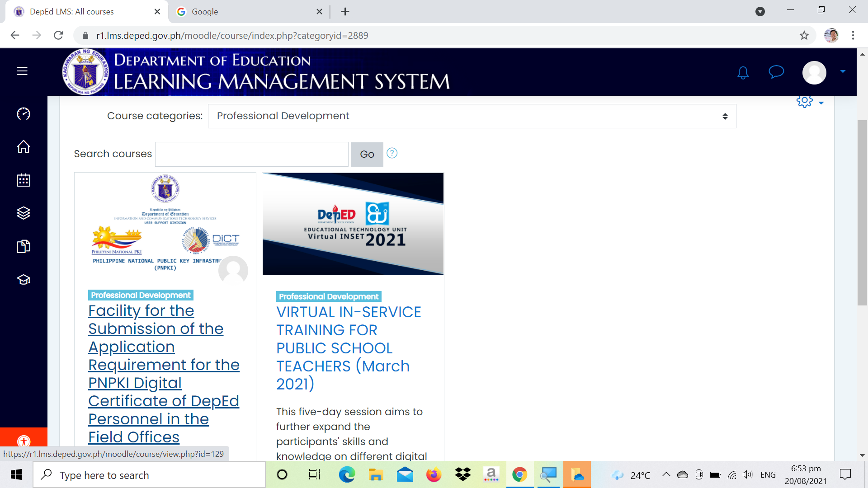This screenshot has width=868, height=488.
Task: Click the settings gear above the course list
Action: [804, 102]
